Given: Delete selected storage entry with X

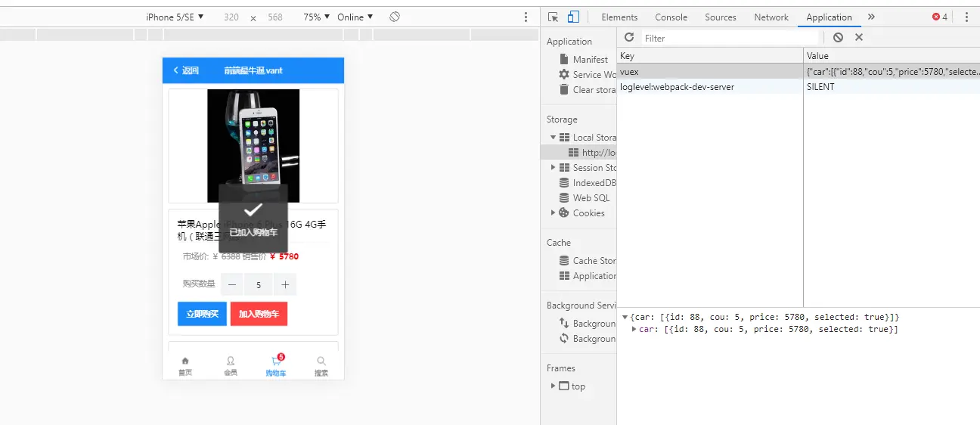Looking at the screenshot, I should (x=859, y=37).
